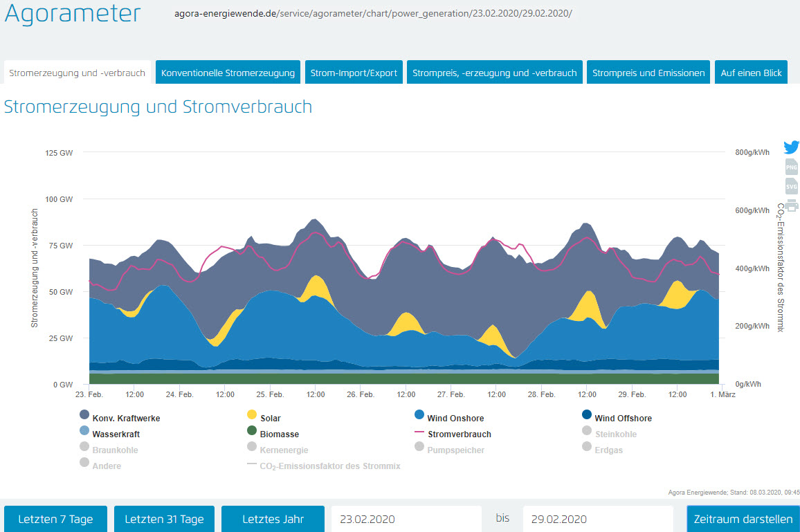Download chart as PNG file
800x532 pixels.
[x=791, y=167]
